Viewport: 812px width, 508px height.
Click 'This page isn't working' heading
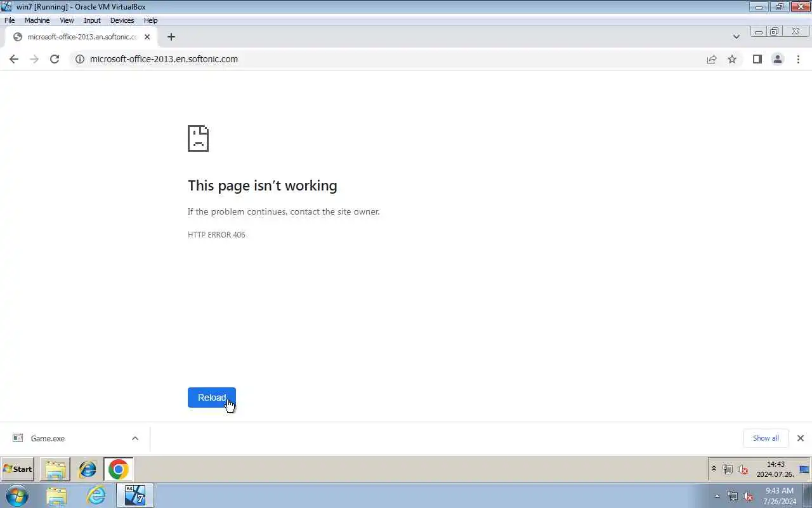[x=263, y=185]
